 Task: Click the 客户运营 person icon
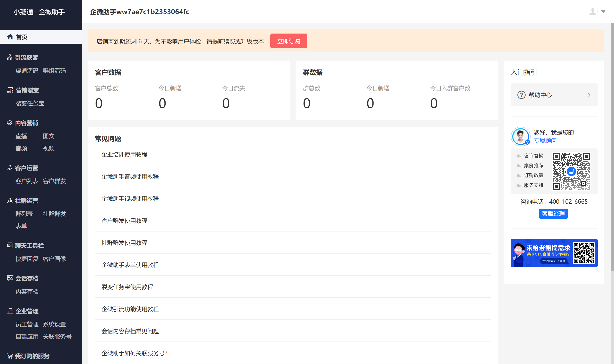click(x=10, y=168)
